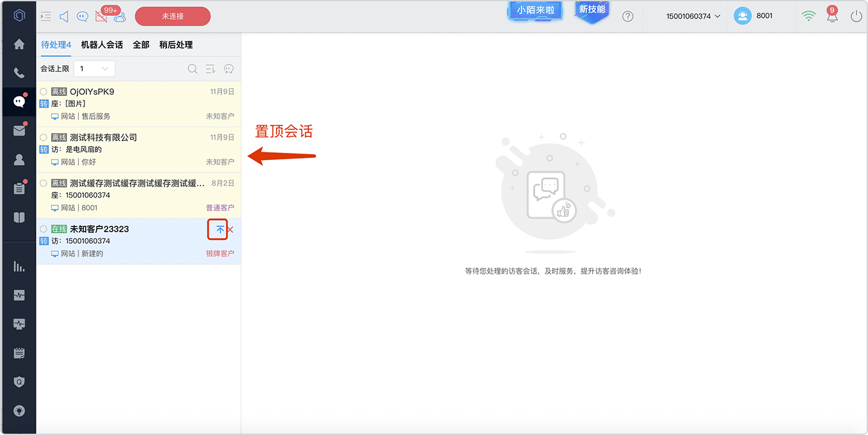
Task: Select the radio circle for 测试缓存 session
Action: (44, 183)
